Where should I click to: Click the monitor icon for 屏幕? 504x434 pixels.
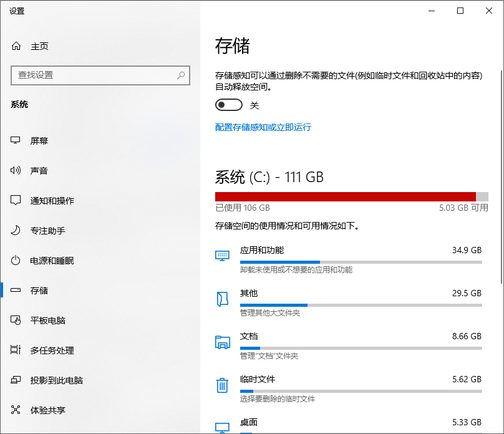(16, 140)
